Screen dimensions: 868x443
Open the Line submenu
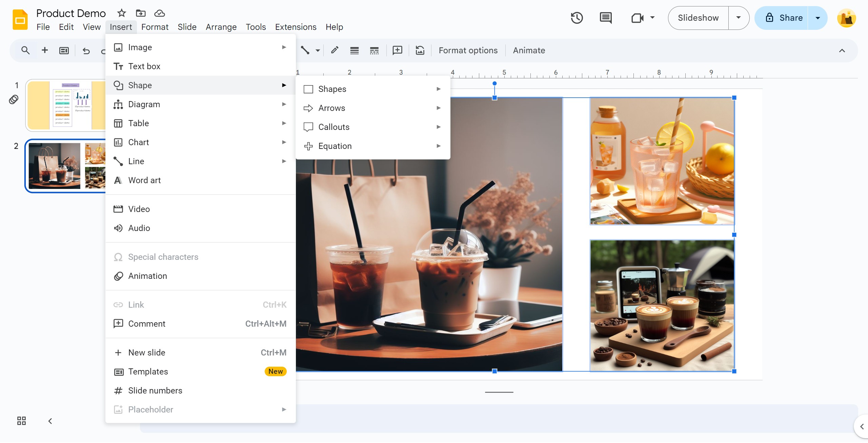coord(200,161)
